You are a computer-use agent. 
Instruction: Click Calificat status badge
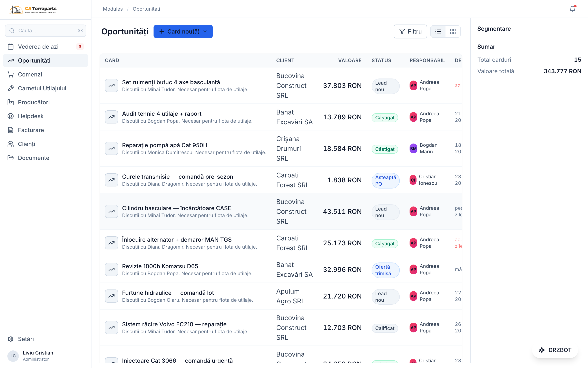[385, 328]
